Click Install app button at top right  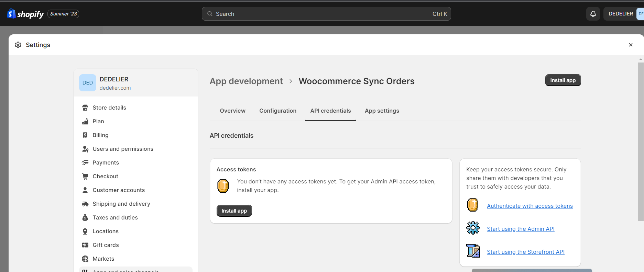[x=563, y=80]
